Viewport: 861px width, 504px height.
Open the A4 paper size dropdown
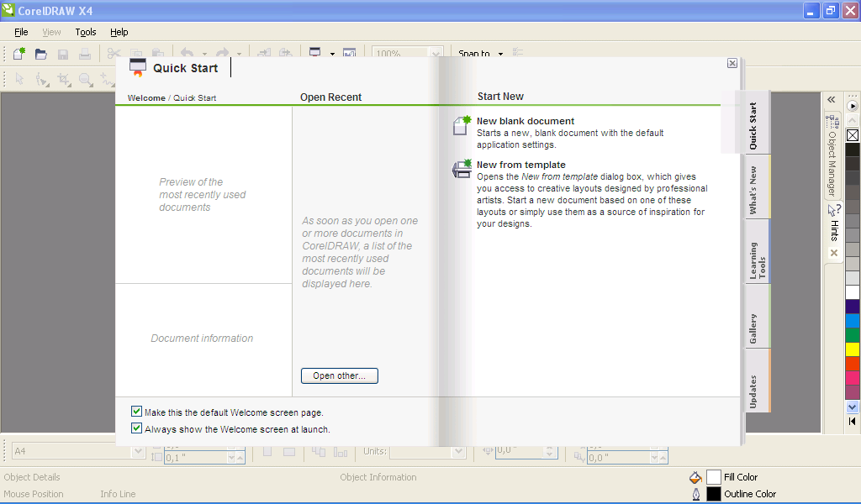tap(137, 451)
